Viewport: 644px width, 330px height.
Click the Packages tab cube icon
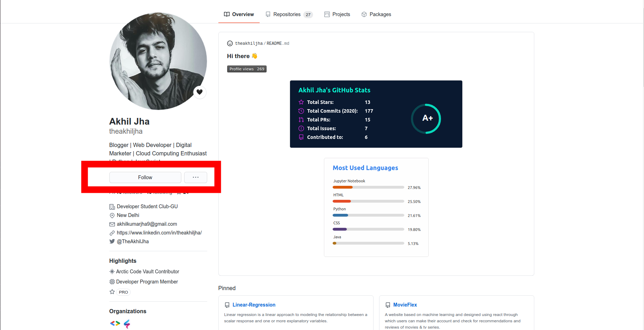pyautogui.click(x=364, y=14)
